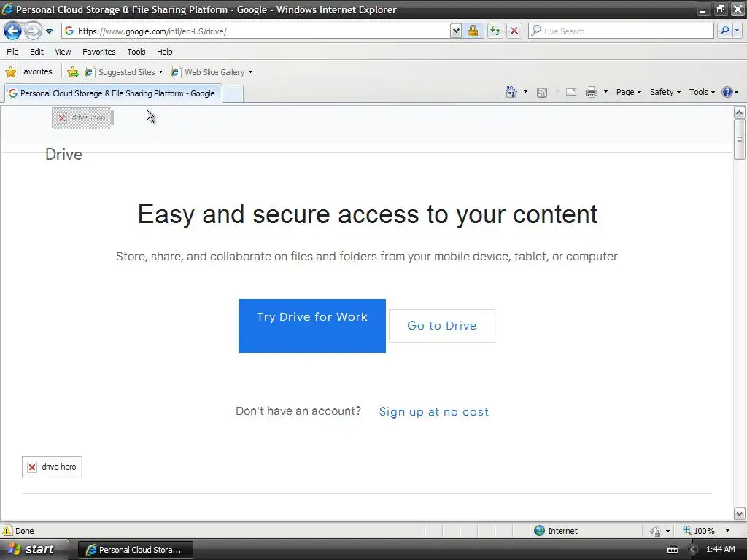Click the scrollbar up arrow
747x560 pixels.
click(740, 113)
